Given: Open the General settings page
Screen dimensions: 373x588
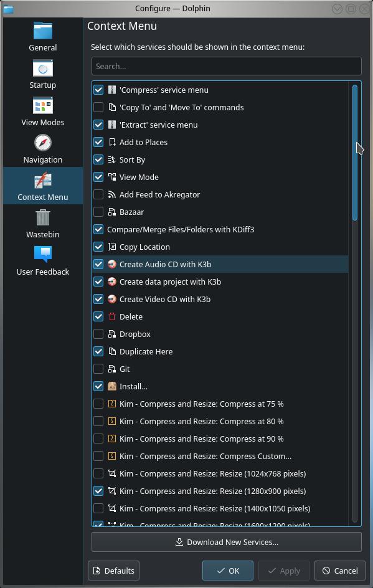Looking at the screenshot, I should [43, 36].
